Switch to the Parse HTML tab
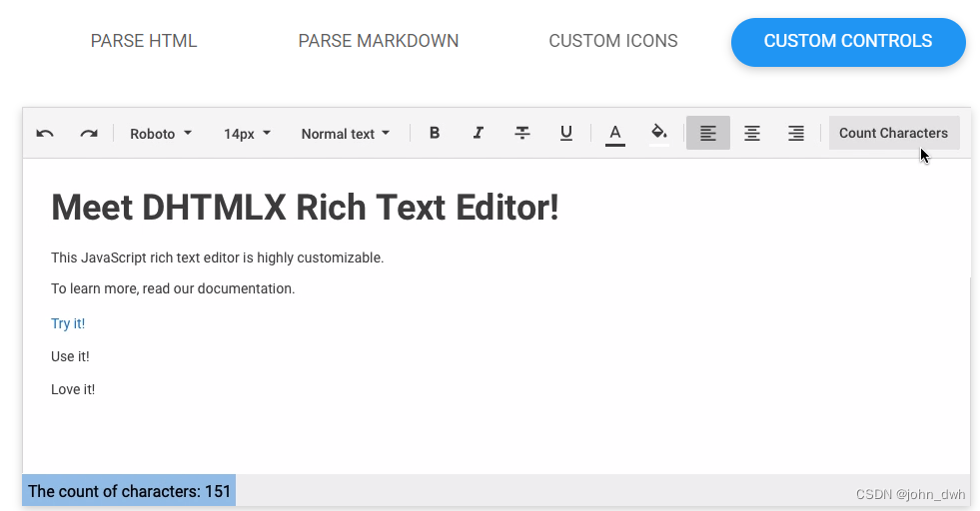Image resolution: width=980 pixels, height=511 pixels. [x=144, y=41]
